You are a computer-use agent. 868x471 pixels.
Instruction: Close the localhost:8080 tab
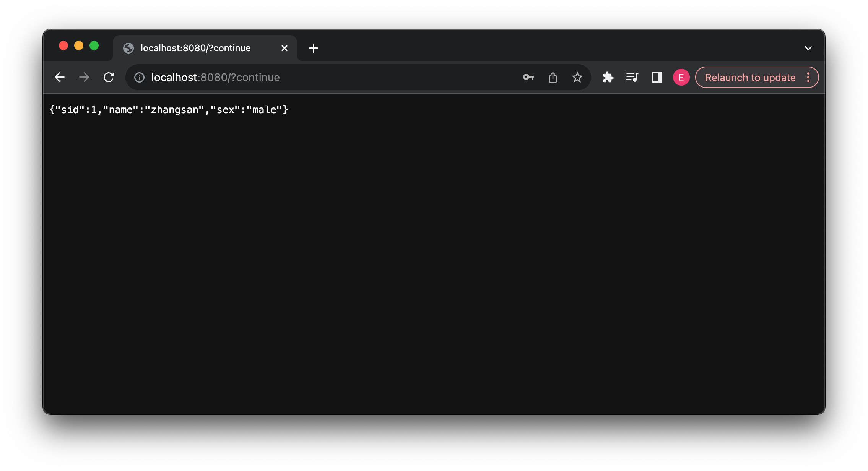point(284,48)
